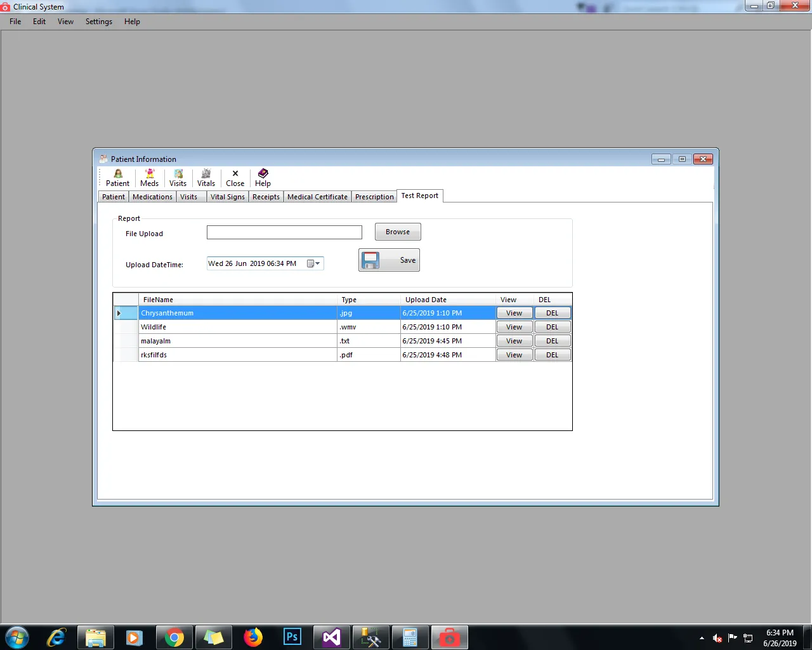Viewport: 812px width, 650px height.
Task: Open the Vitals toolbar icon
Action: point(206,178)
